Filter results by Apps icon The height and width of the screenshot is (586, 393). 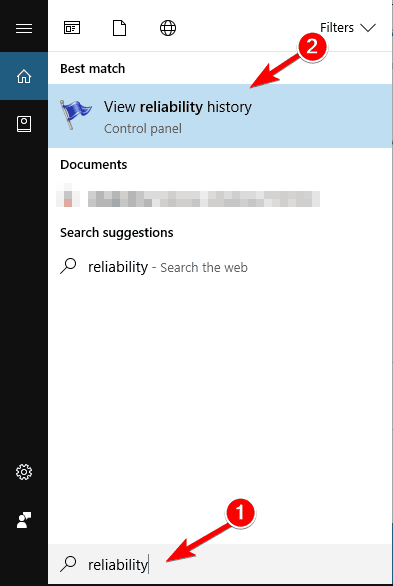(72, 28)
